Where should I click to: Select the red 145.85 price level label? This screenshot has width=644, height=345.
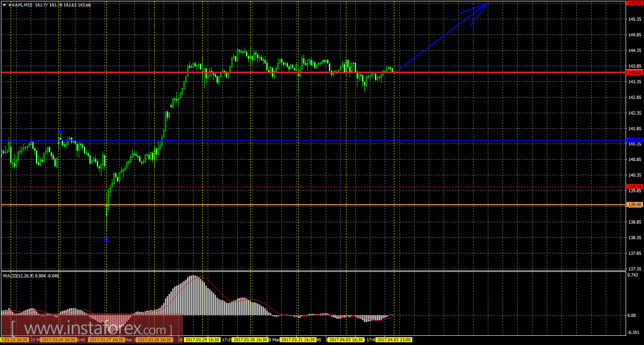[635, 3]
